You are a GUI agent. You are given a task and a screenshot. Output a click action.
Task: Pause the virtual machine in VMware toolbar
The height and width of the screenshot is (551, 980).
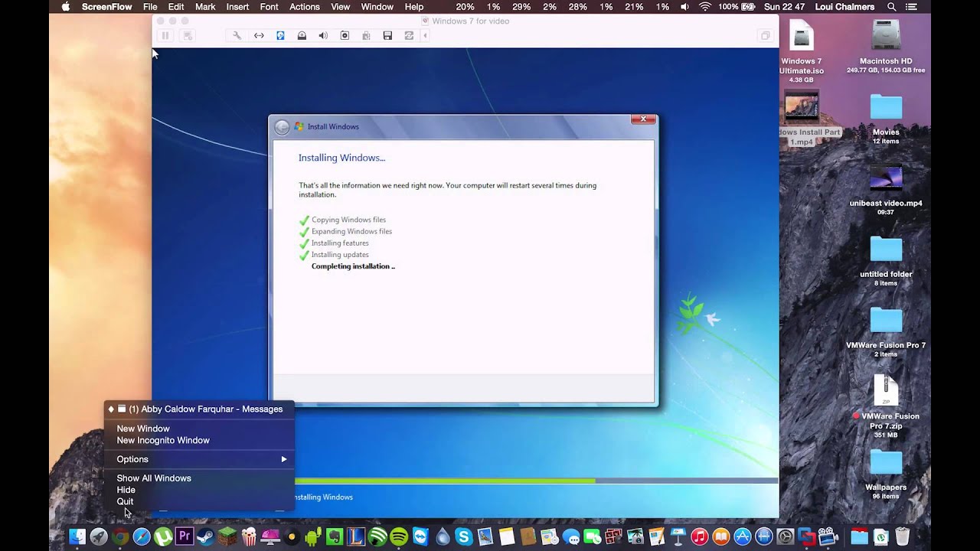pyautogui.click(x=165, y=35)
